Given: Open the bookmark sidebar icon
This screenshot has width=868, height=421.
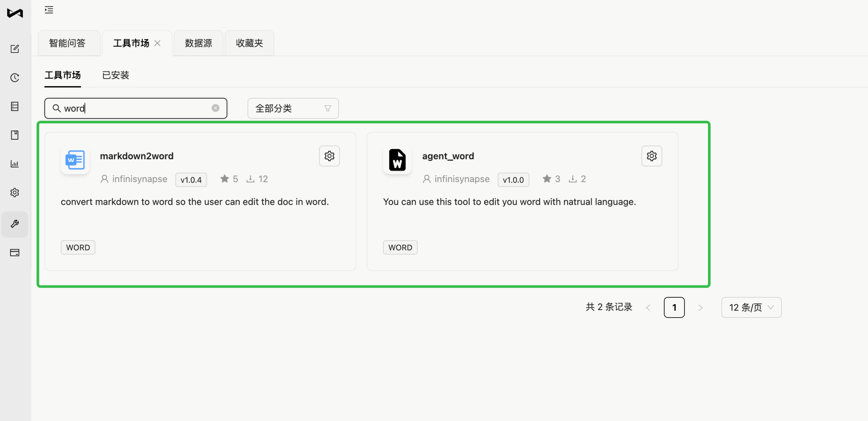Looking at the screenshot, I should click(15, 135).
